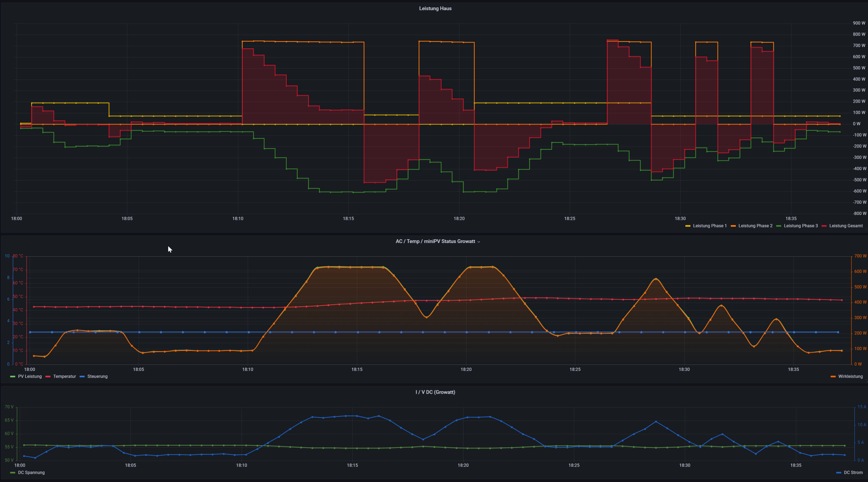The width and height of the screenshot is (868, 482).
Task: Click the PV Leistung legend label
Action: tap(30, 376)
